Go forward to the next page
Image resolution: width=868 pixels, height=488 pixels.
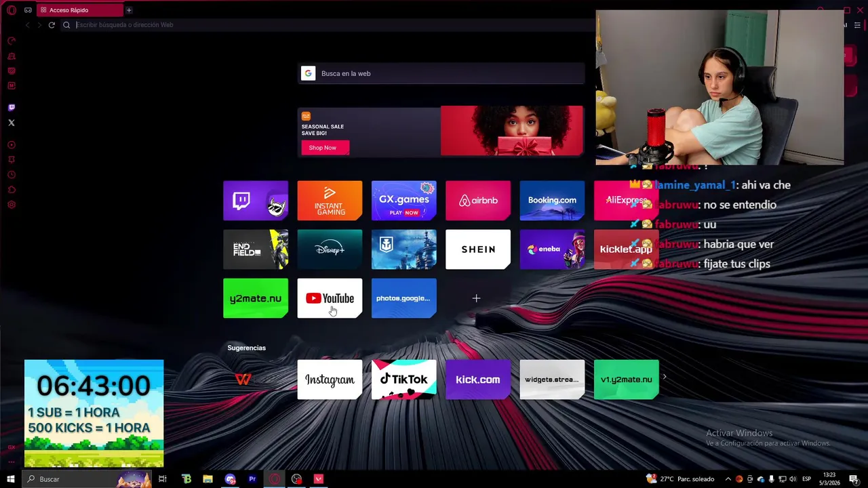click(39, 25)
